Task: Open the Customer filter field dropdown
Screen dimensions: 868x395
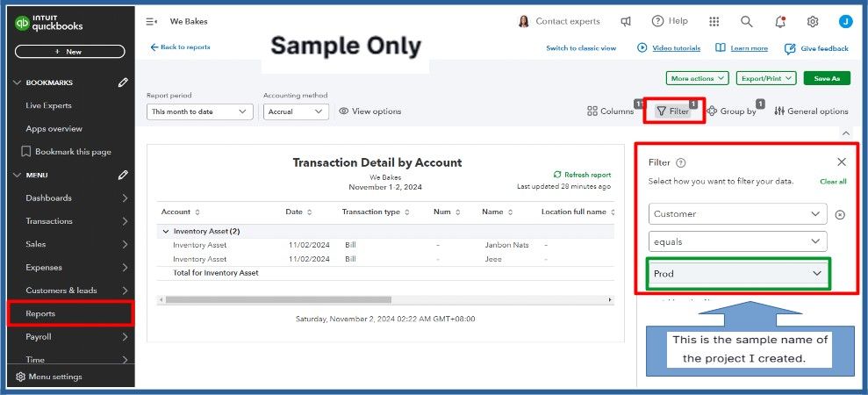Action: (738, 214)
